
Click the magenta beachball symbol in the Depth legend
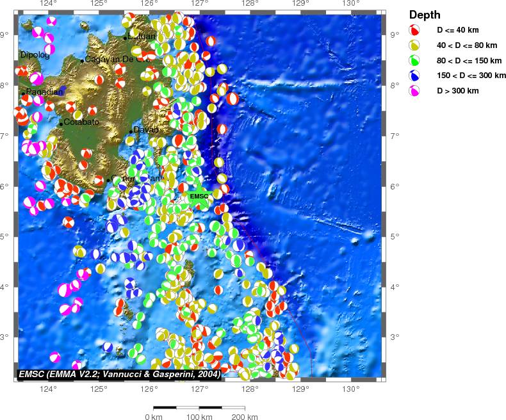pos(415,92)
